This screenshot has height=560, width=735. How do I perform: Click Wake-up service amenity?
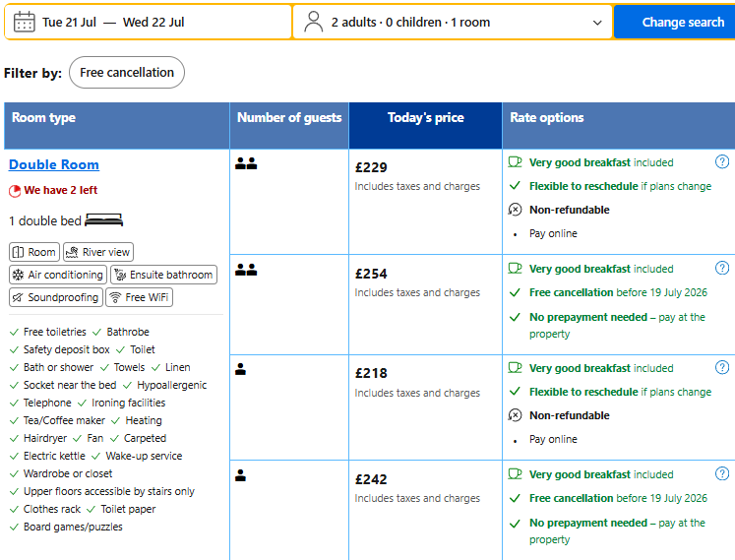point(144,456)
